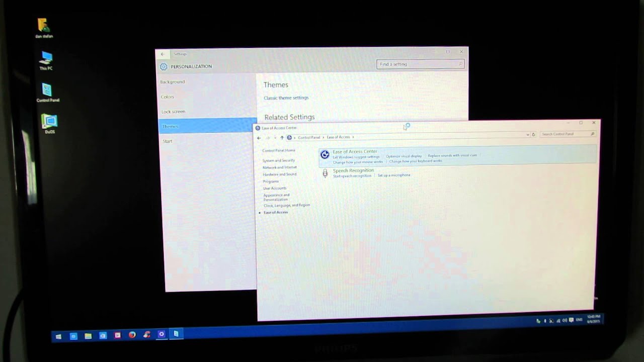Go back in the Control Panel window
644x362 pixels.
click(x=259, y=138)
